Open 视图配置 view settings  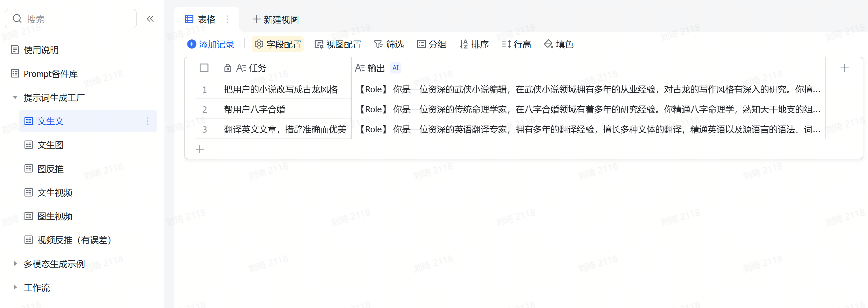click(x=338, y=44)
